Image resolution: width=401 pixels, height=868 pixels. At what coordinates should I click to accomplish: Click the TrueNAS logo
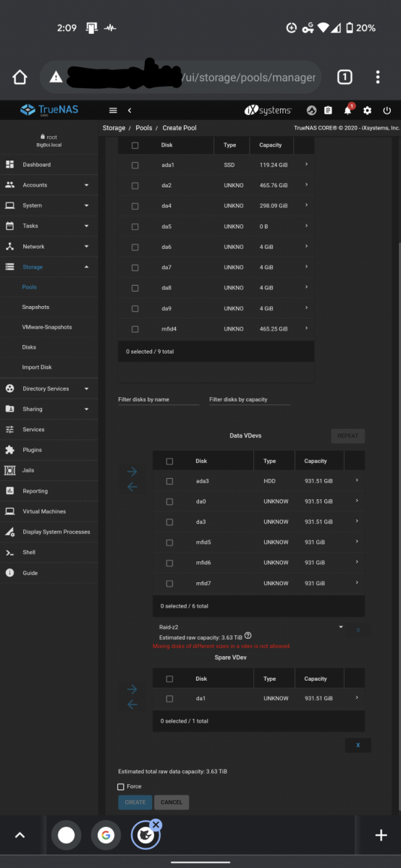coord(48,110)
